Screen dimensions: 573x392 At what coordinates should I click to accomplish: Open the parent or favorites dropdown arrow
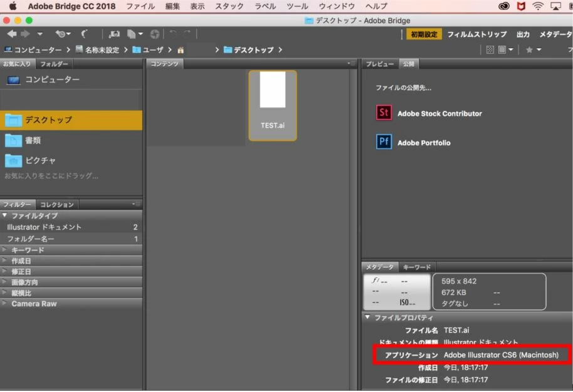point(40,34)
